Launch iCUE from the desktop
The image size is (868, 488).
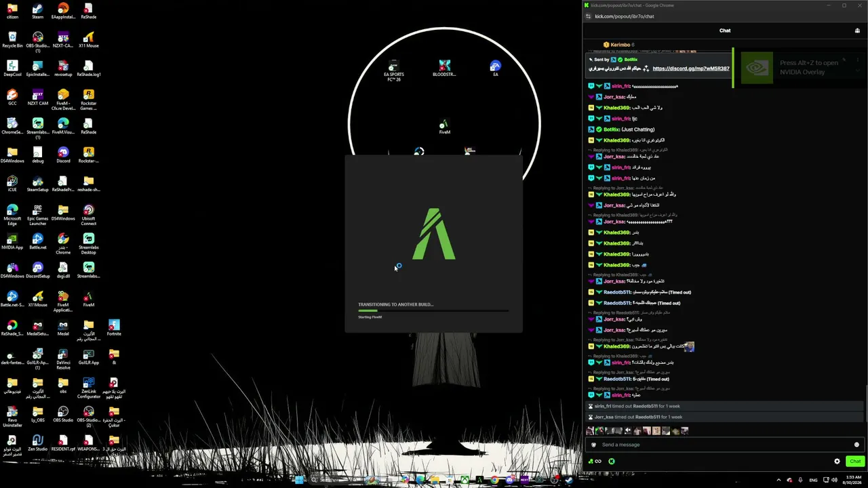pyautogui.click(x=12, y=184)
